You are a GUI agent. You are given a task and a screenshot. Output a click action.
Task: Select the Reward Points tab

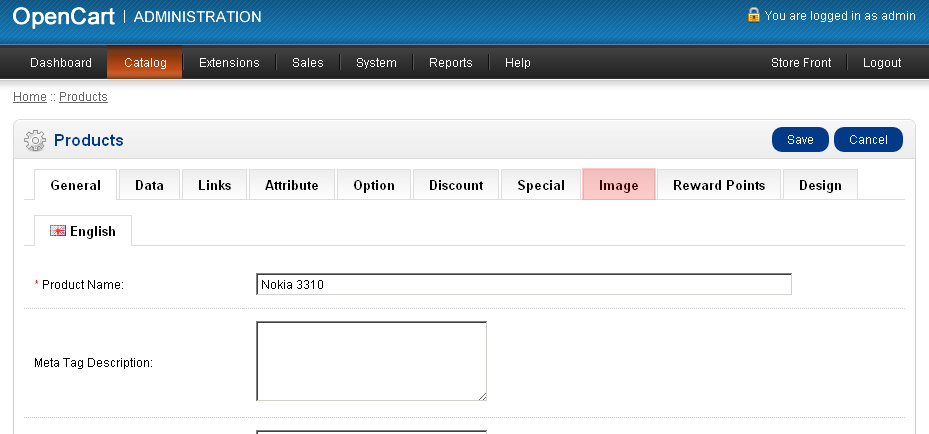tap(719, 185)
